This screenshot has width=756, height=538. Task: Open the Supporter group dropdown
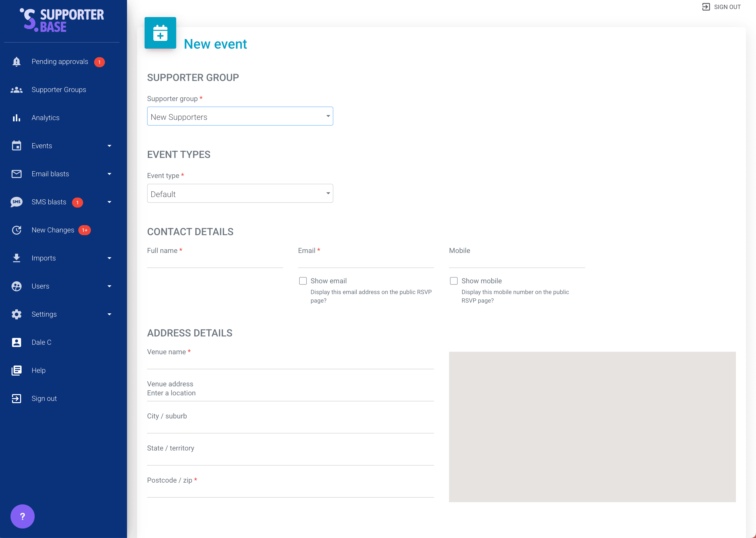coord(240,116)
